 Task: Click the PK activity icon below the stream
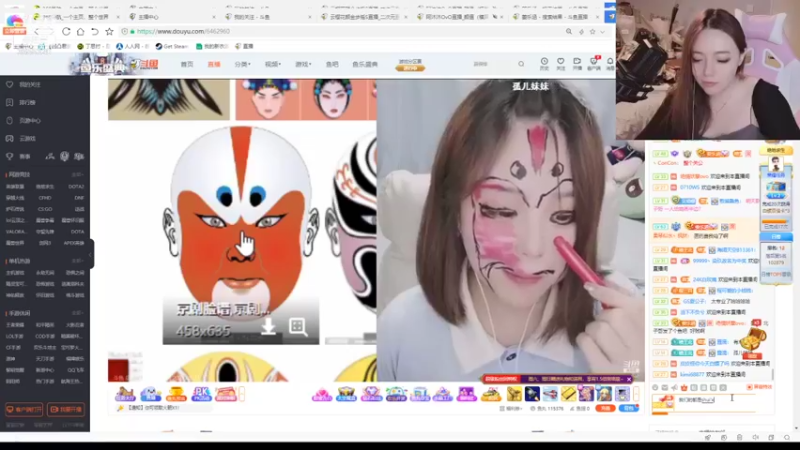tap(201, 394)
